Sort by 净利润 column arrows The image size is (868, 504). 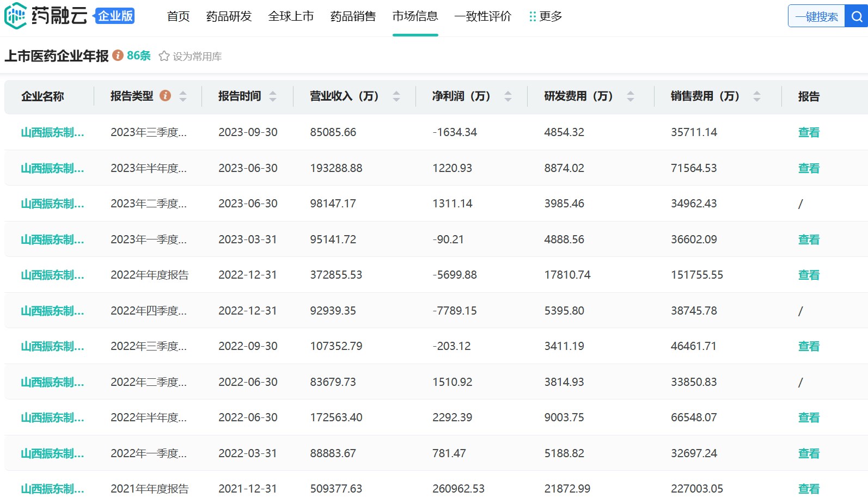point(508,96)
